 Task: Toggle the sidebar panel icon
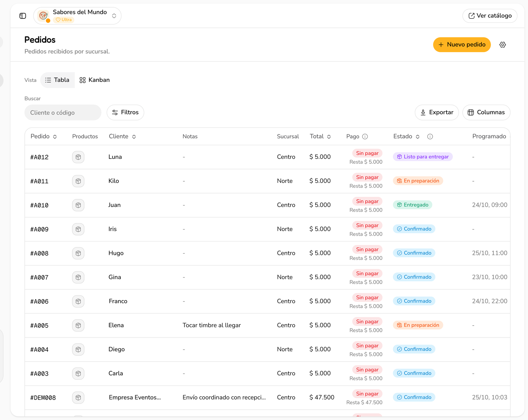click(23, 16)
